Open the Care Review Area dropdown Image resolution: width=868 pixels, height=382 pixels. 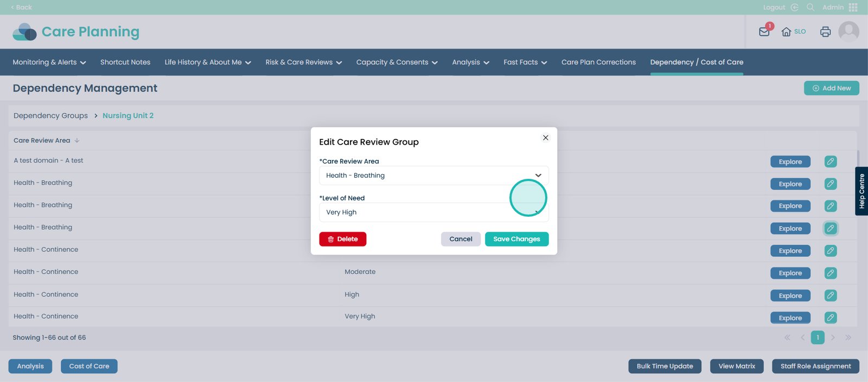click(433, 176)
